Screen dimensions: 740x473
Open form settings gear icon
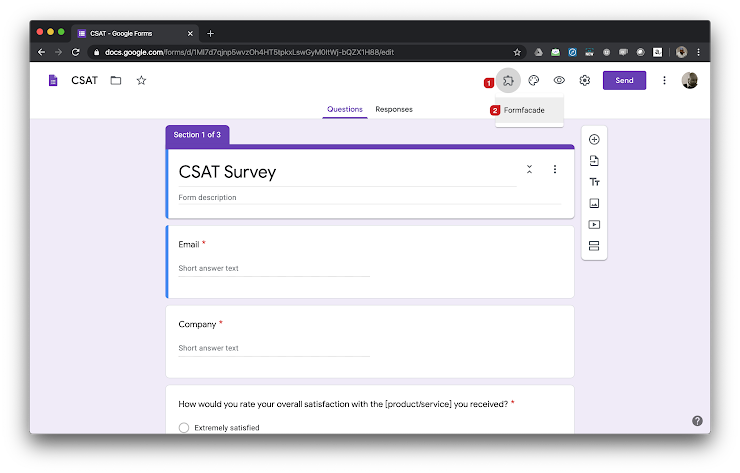tap(585, 81)
